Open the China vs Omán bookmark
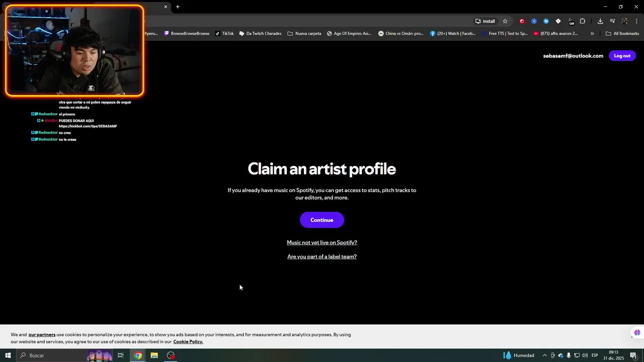The height and width of the screenshot is (362, 644). (401, 34)
